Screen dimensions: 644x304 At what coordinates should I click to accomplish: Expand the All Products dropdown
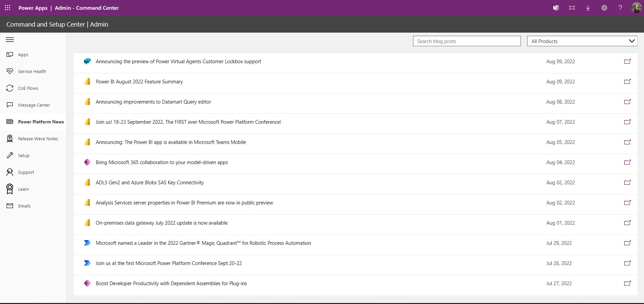click(x=582, y=41)
